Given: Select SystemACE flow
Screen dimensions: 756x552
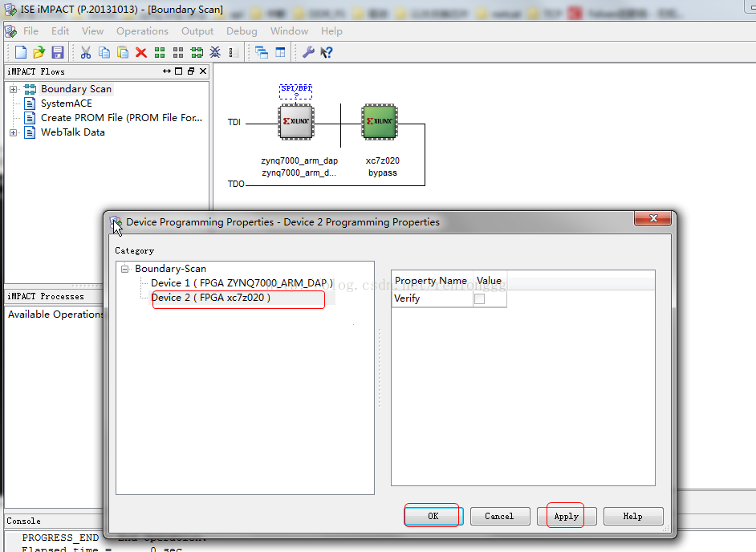Looking at the screenshot, I should coord(66,103).
